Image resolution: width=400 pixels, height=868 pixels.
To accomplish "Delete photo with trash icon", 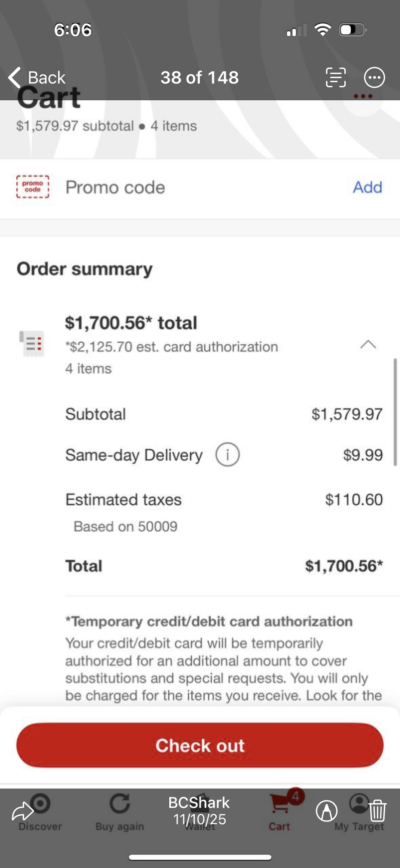I will coord(377,811).
